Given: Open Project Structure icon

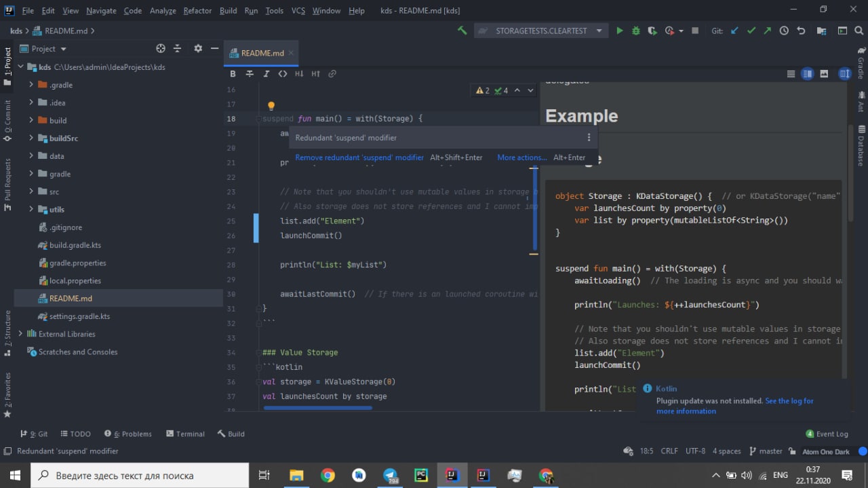Looking at the screenshot, I should (x=821, y=31).
